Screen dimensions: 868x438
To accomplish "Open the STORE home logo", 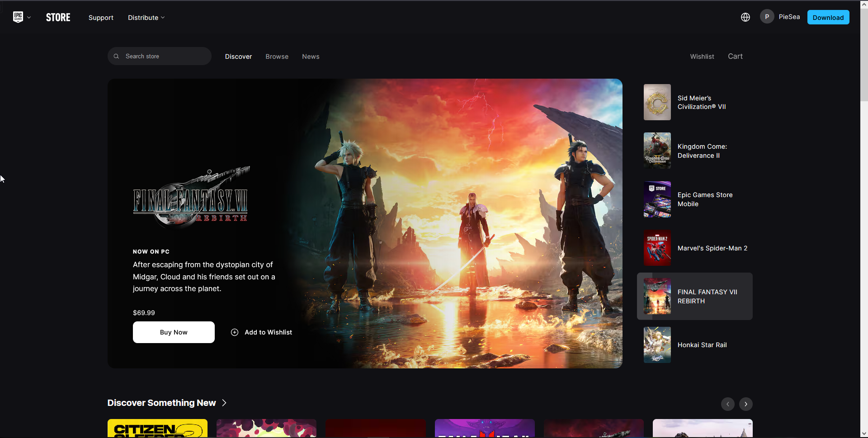I will tap(58, 18).
